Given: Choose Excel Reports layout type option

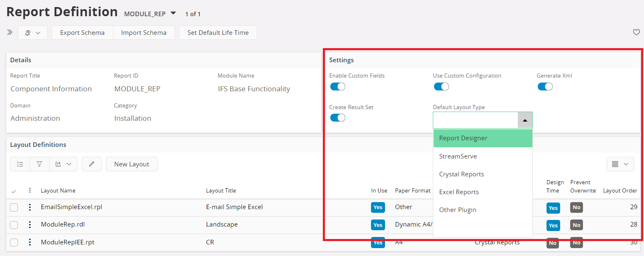Looking at the screenshot, I should coord(459,192).
